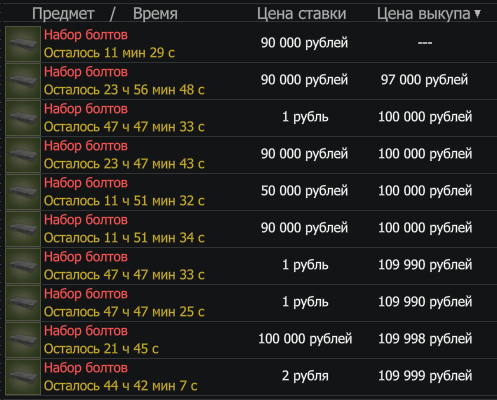The image size is (497, 400).
Task: Sort lots by Цена ставки column
Action: [x=301, y=14]
